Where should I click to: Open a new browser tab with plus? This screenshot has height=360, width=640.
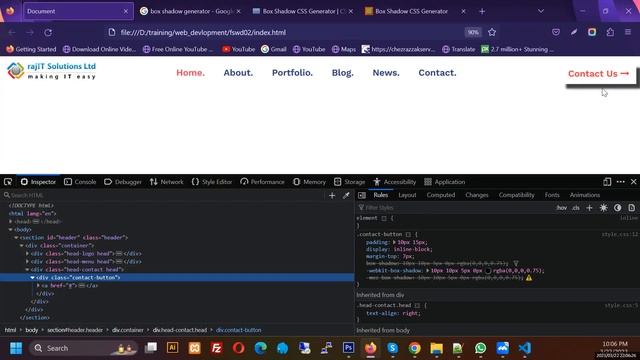482,11
